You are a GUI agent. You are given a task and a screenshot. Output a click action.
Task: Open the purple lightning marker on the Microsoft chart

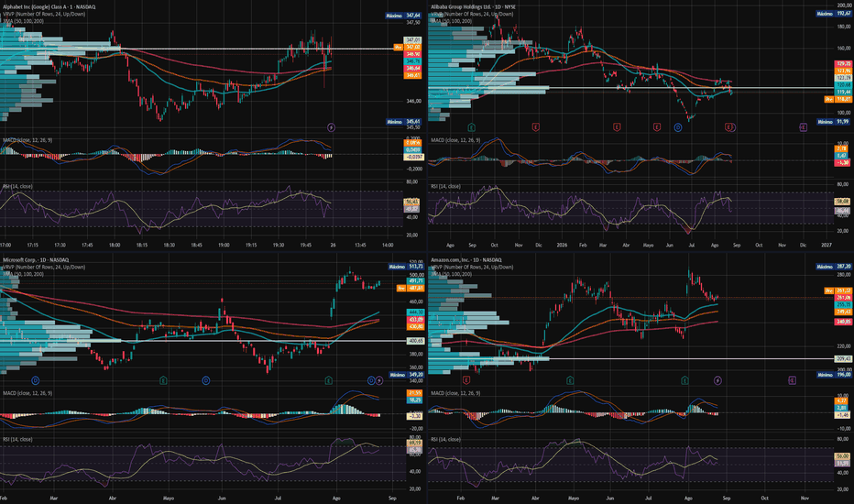pyautogui.click(x=379, y=380)
